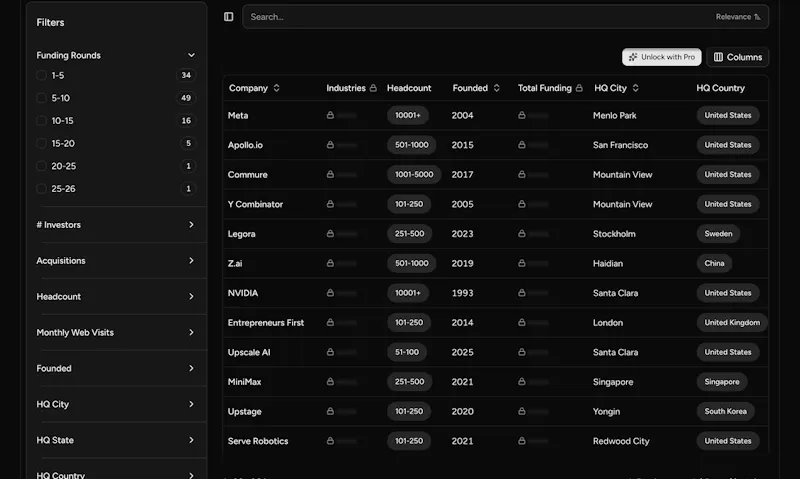Image resolution: width=800 pixels, height=479 pixels.
Task: Click Industries lock icon in Apollo.io row
Action: point(330,145)
